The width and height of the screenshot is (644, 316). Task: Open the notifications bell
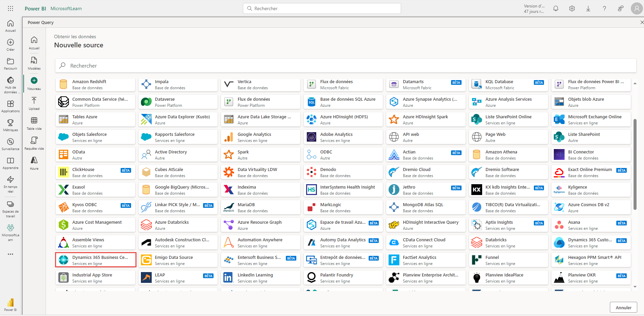tap(556, 8)
